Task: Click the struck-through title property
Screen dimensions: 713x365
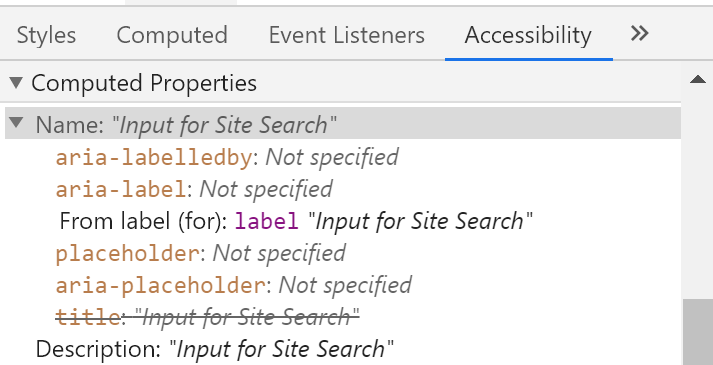Action: tap(207, 317)
